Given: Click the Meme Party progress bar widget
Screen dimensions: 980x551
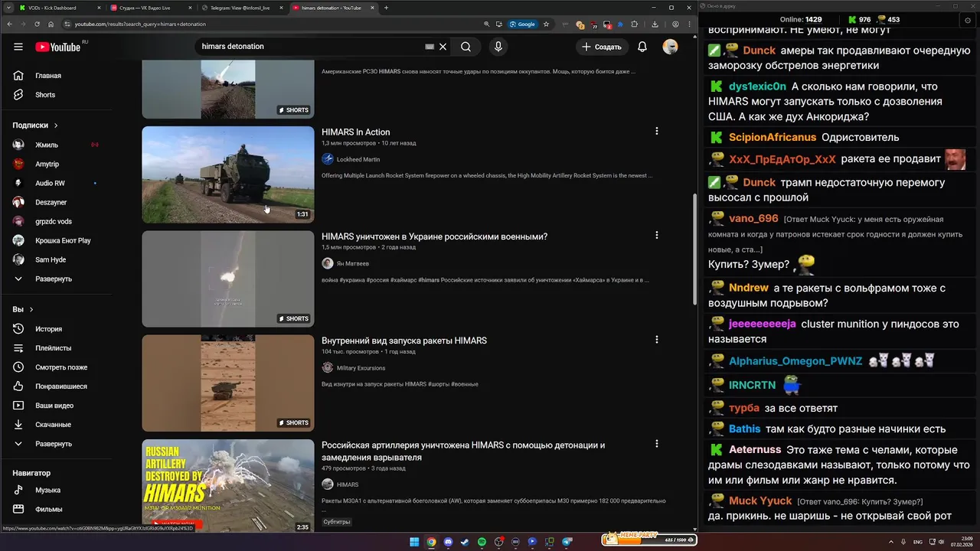Looking at the screenshot, I should [649, 540].
